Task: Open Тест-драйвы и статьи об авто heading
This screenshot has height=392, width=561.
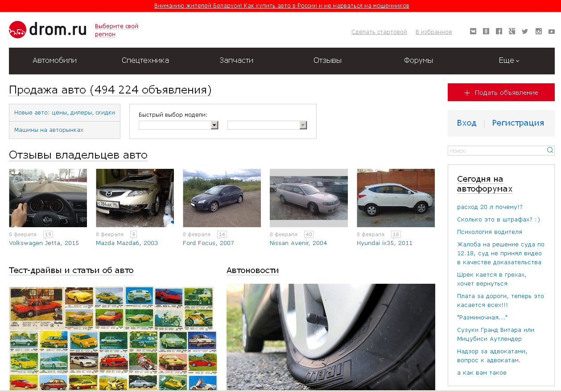Action: (x=71, y=270)
